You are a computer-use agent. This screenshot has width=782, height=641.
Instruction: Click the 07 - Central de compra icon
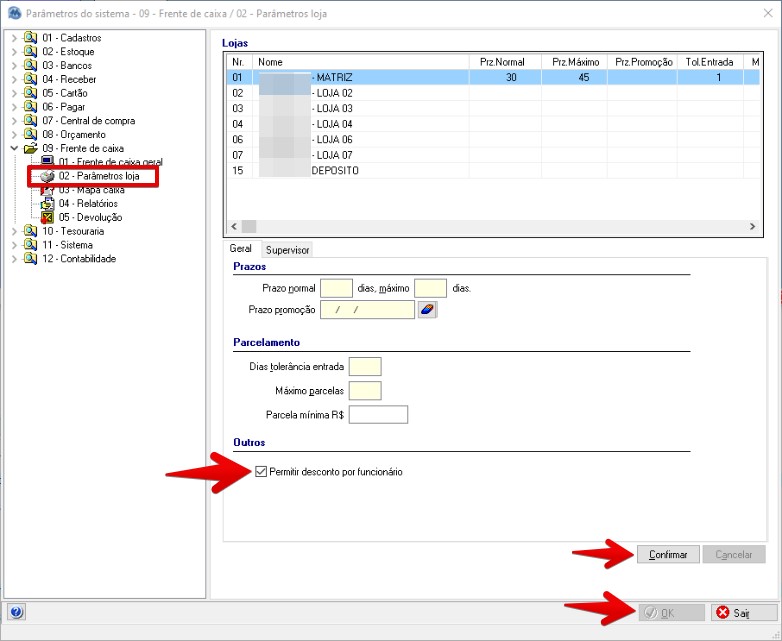pos(30,120)
